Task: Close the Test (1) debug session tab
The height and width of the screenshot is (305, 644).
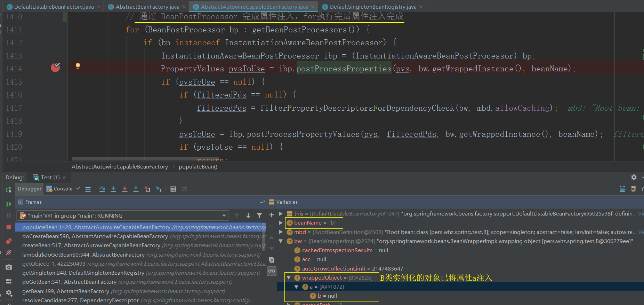Action: click(x=64, y=178)
